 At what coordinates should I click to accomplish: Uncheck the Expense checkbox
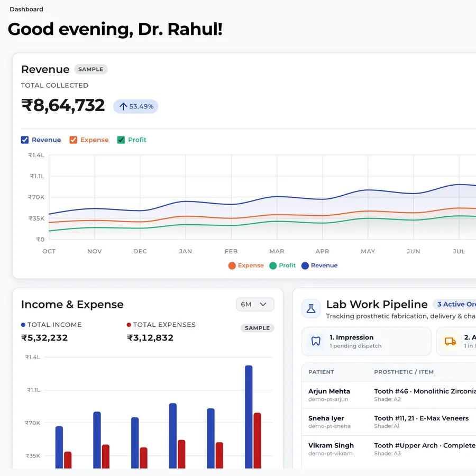click(73, 140)
